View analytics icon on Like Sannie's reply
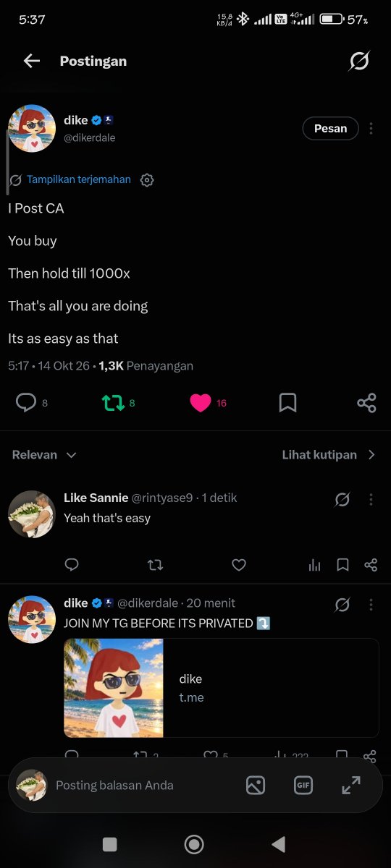 [314, 565]
